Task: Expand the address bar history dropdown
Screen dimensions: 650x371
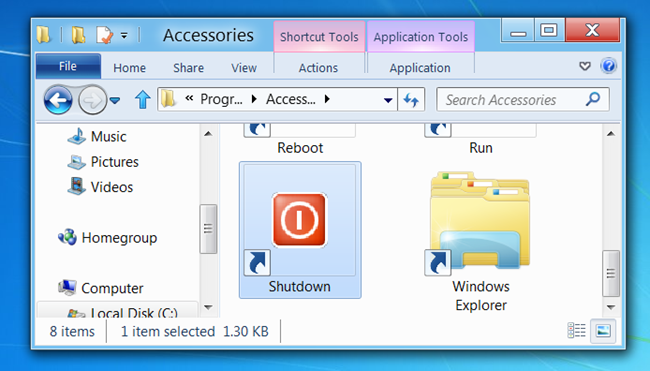Action: point(388,100)
